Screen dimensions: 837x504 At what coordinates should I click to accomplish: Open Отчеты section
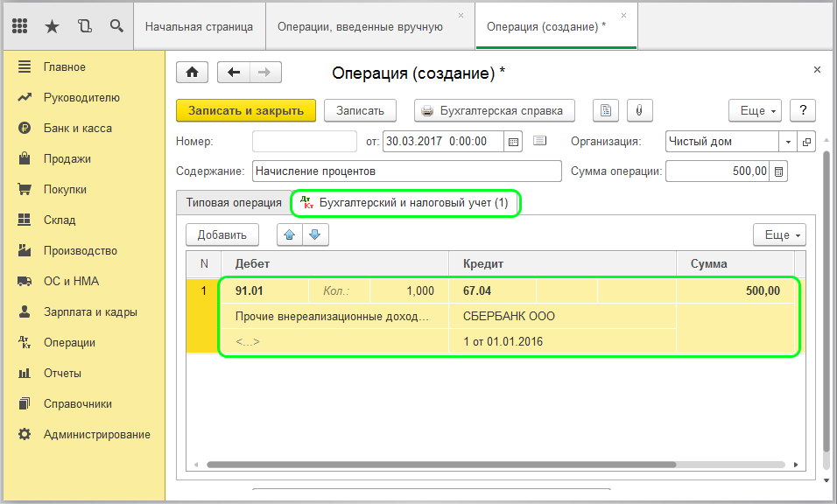point(62,374)
